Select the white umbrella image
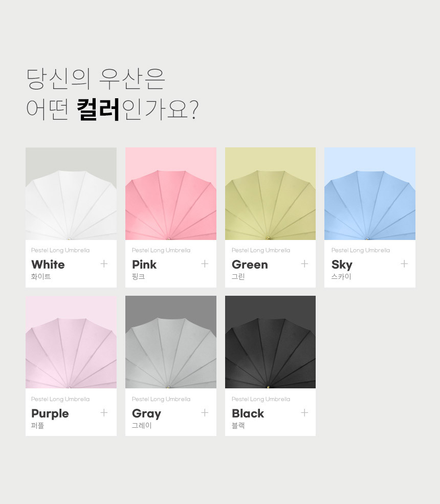 click(71, 193)
